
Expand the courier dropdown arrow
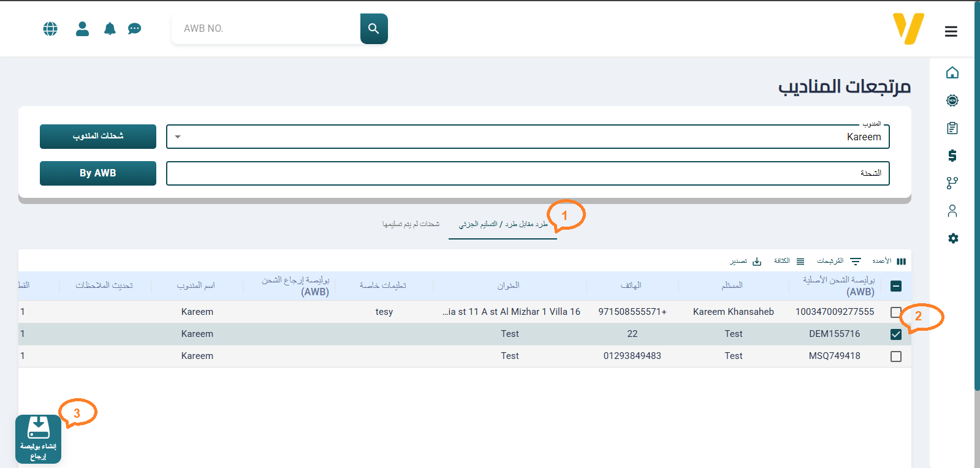click(178, 137)
